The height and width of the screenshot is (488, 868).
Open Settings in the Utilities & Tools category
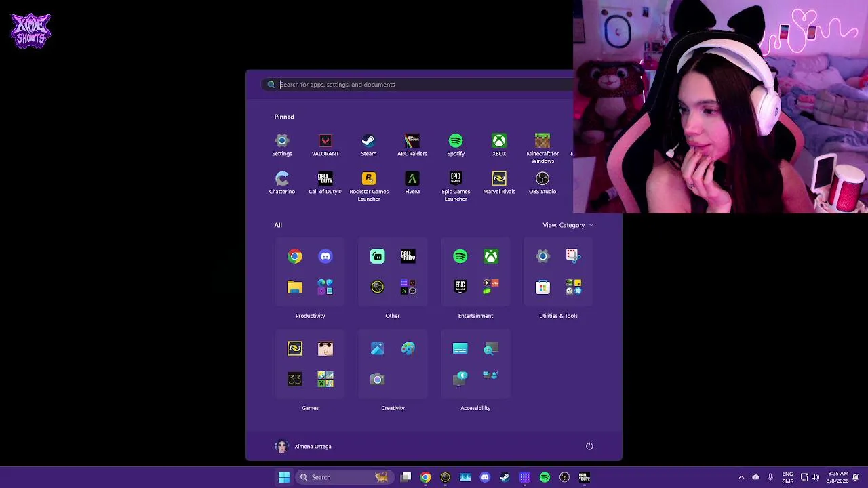(x=542, y=256)
